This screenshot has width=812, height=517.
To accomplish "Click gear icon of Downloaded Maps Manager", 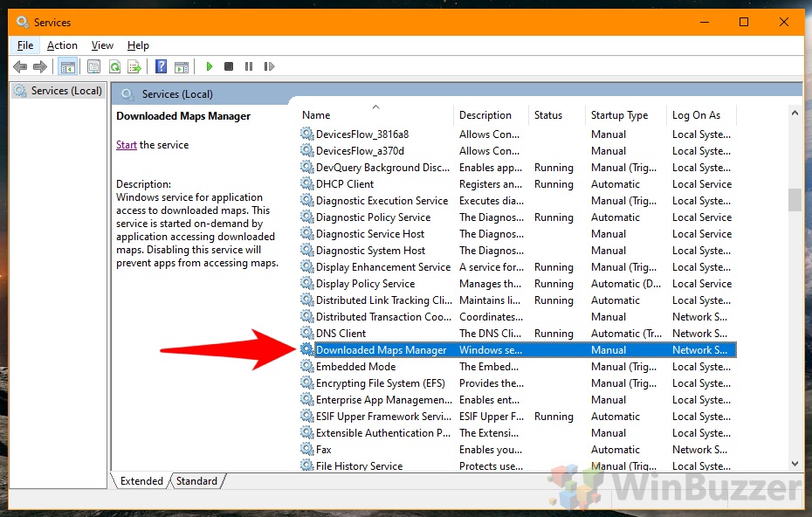I will (307, 349).
